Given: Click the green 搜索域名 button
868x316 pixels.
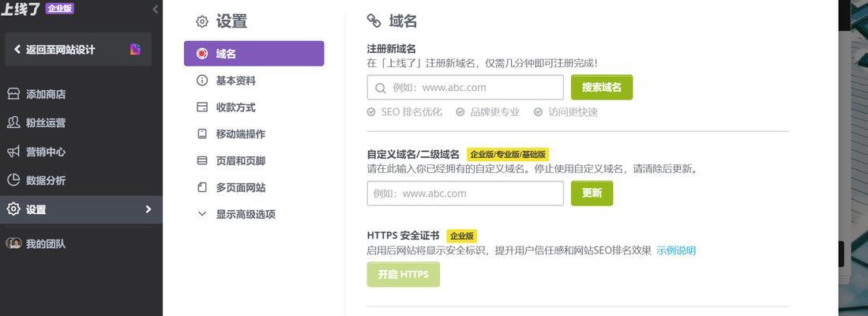Looking at the screenshot, I should pyautogui.click(x=602, y=88).
